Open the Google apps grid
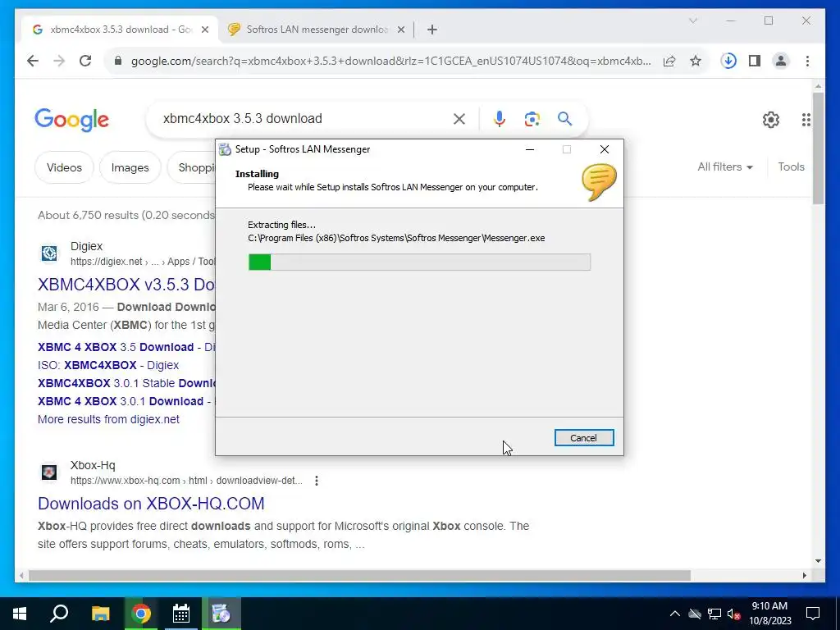The height and width of the screenshot is (630, 840). tap(806, 120)
